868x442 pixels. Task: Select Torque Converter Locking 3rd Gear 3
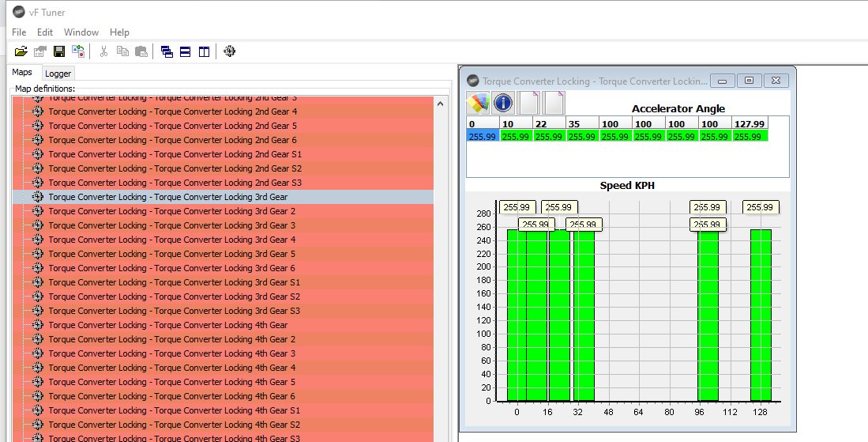click(223, 225)
